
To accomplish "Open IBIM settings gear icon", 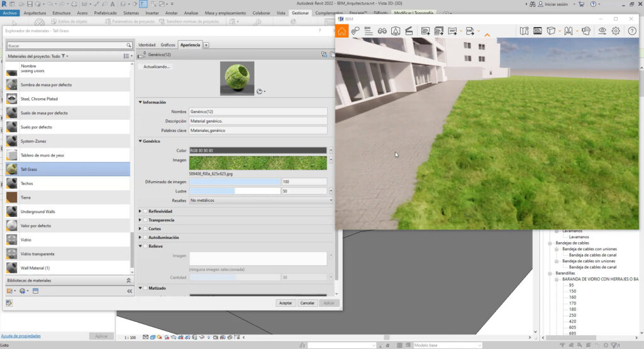I will point(616,31).
